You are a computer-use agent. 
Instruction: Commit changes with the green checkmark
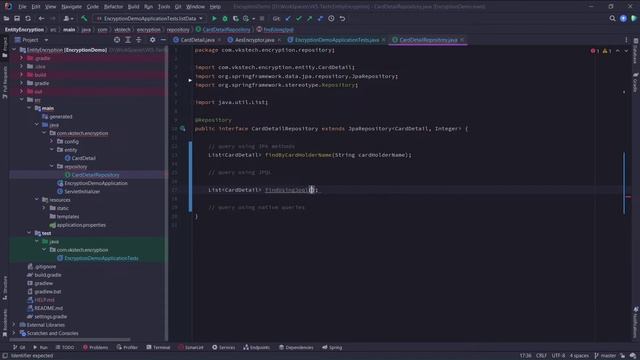299,18
